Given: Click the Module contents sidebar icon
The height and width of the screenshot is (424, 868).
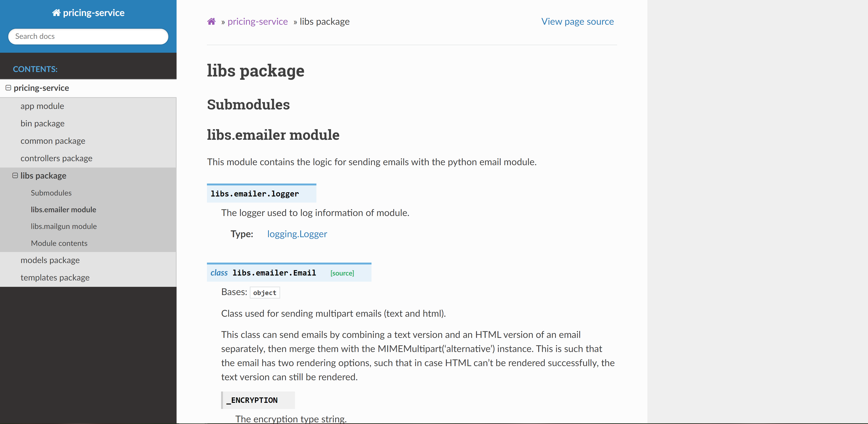Looking at the screenshot, I should click(59, 243).
